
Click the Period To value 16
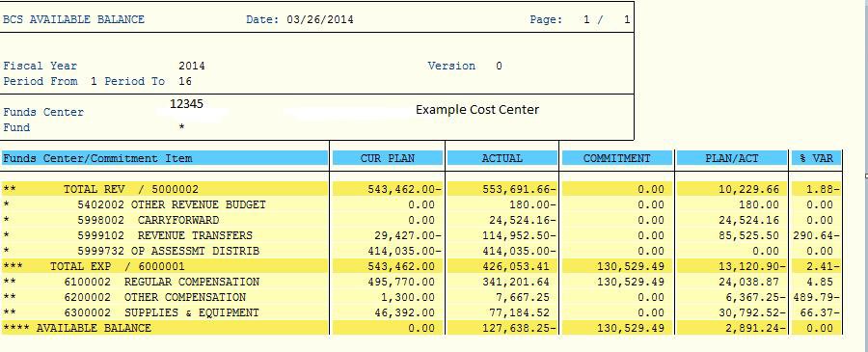185,81
